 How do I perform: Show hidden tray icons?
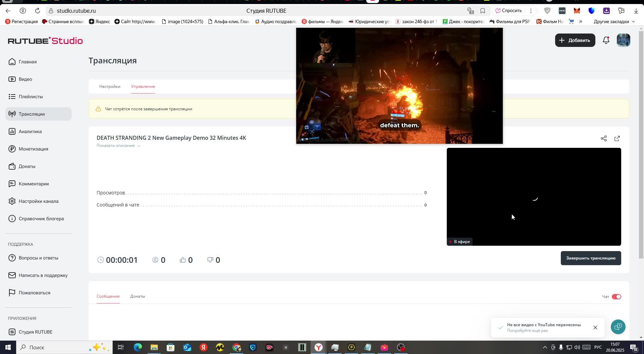pyautogui.click(x=545, y=347)
